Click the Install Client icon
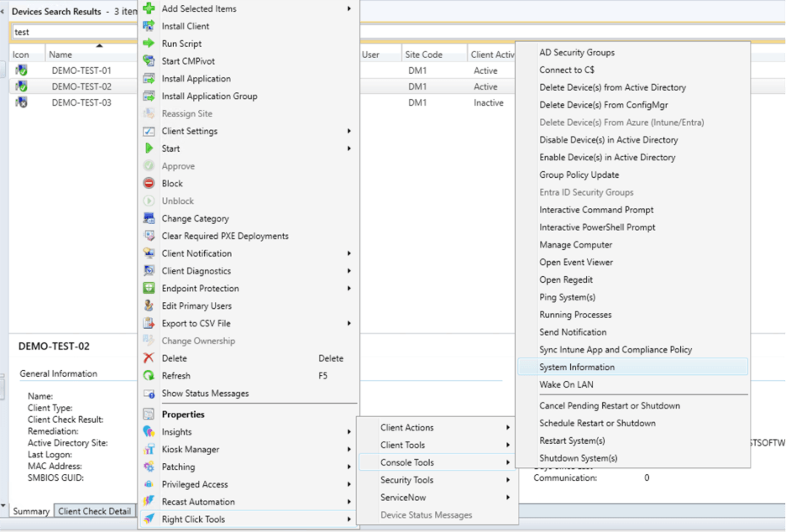The width and height of the screenshot is (786, 532). pyautogui.click(x=149, y=26)
